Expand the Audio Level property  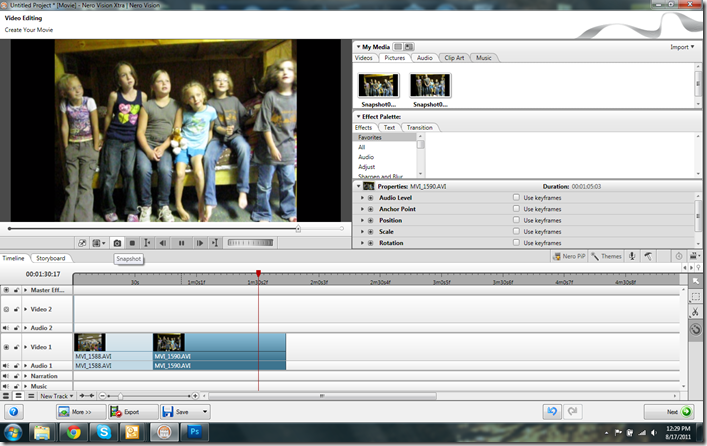pyautogui.click(x=362, y=198)
